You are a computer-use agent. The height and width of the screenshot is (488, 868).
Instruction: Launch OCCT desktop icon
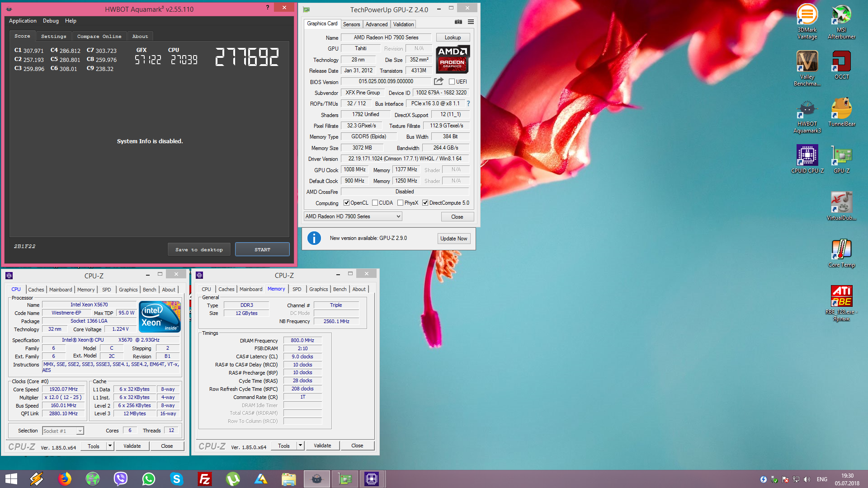click(841, 65)
